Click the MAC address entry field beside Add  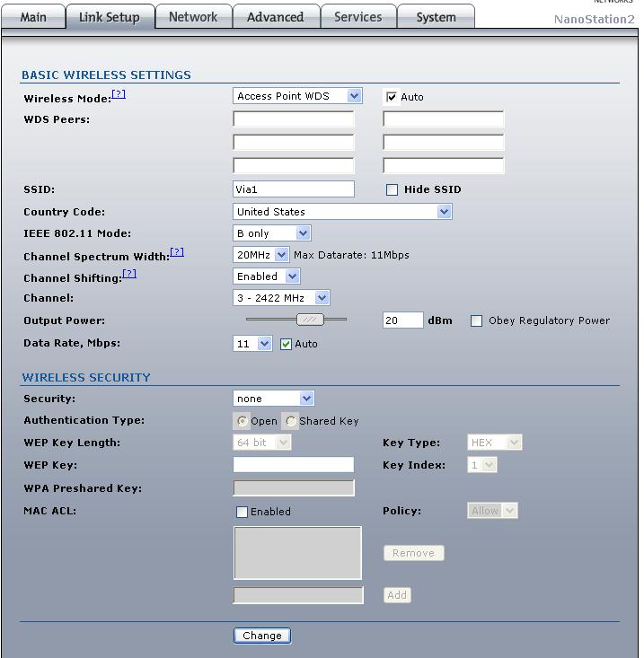pos(298,595)
